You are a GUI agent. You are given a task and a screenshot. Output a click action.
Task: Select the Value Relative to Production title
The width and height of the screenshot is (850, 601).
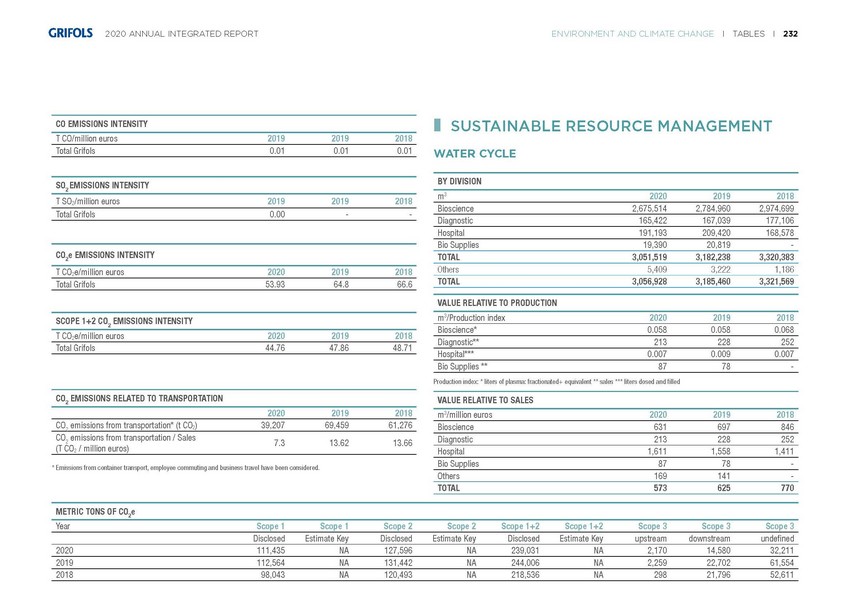coord(497,302)
